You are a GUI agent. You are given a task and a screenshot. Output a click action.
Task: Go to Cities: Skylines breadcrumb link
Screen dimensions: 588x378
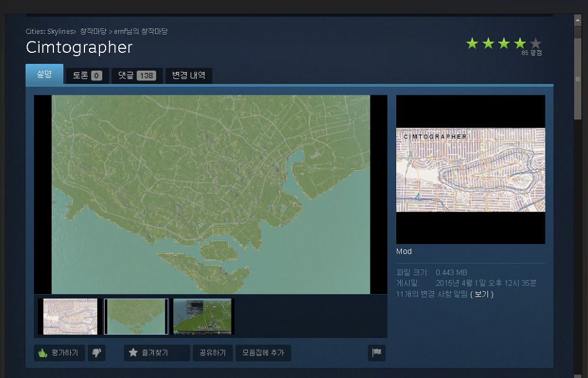[49, 31]
